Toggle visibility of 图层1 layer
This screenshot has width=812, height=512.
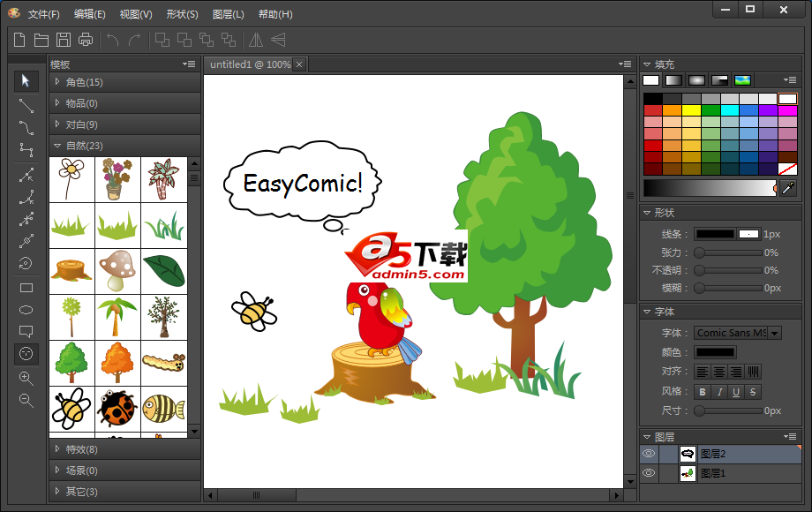(x=649, y=473)
